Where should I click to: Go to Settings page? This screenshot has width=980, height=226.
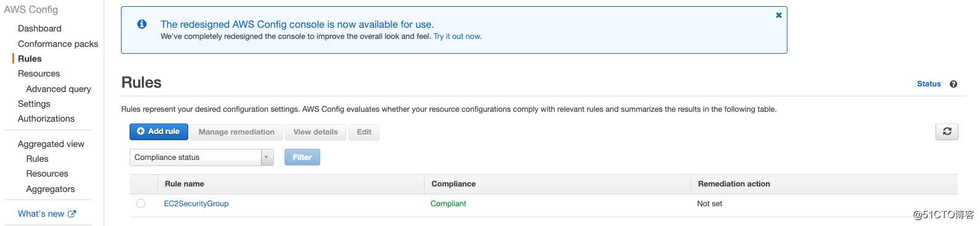pos(34,104)
